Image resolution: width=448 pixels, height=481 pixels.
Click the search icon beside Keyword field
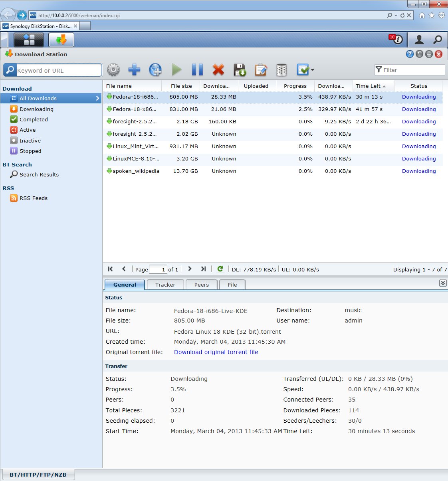pyautogui.click(x=10, y=70)
